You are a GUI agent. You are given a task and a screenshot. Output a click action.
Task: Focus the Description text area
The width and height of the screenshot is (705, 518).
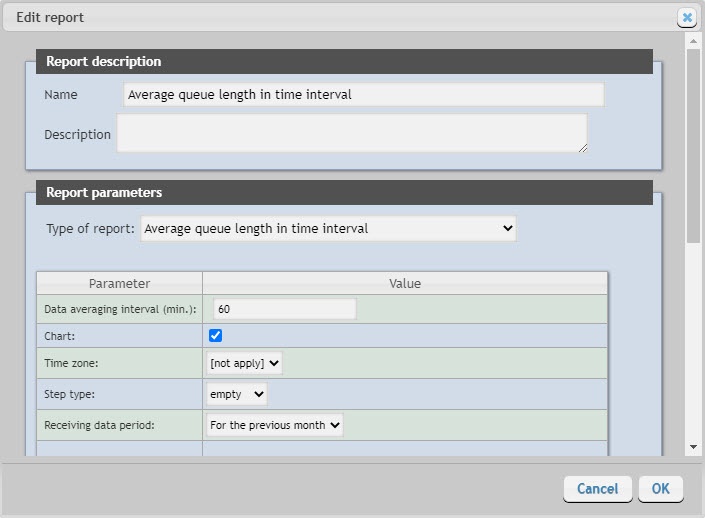pos(351,133)
